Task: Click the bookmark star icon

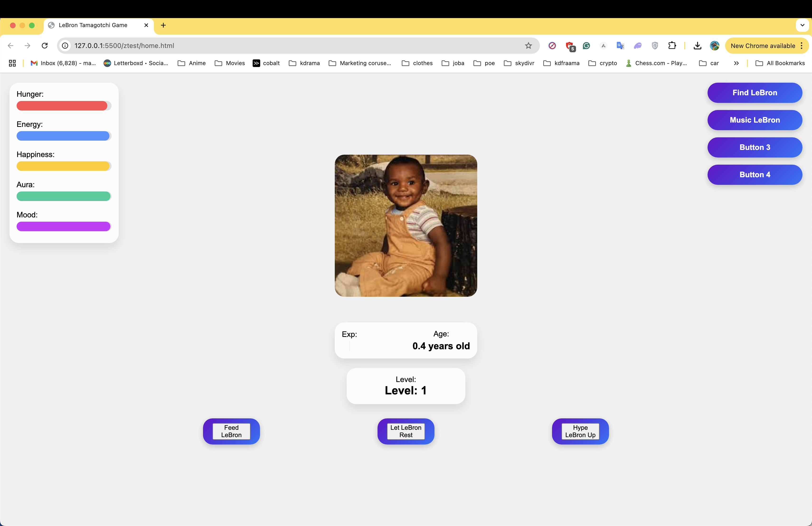Action: coord(528,46)
